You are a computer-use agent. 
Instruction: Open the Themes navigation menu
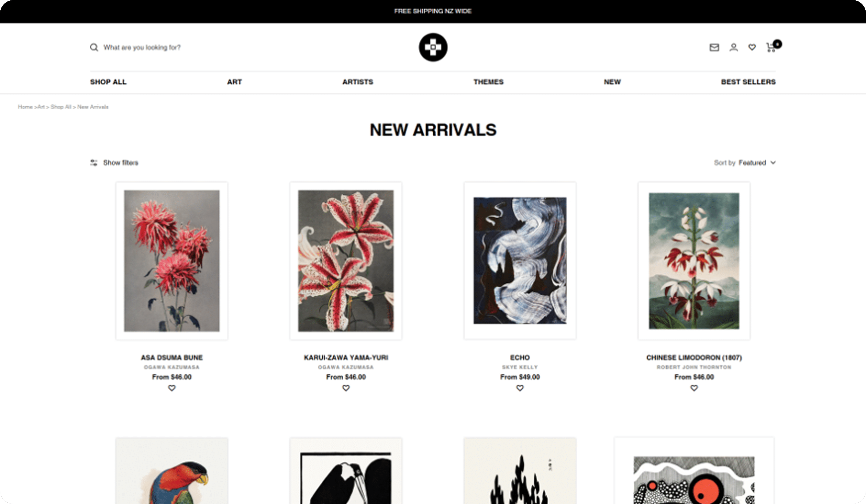pyautogui.click(x=488, y=82)
